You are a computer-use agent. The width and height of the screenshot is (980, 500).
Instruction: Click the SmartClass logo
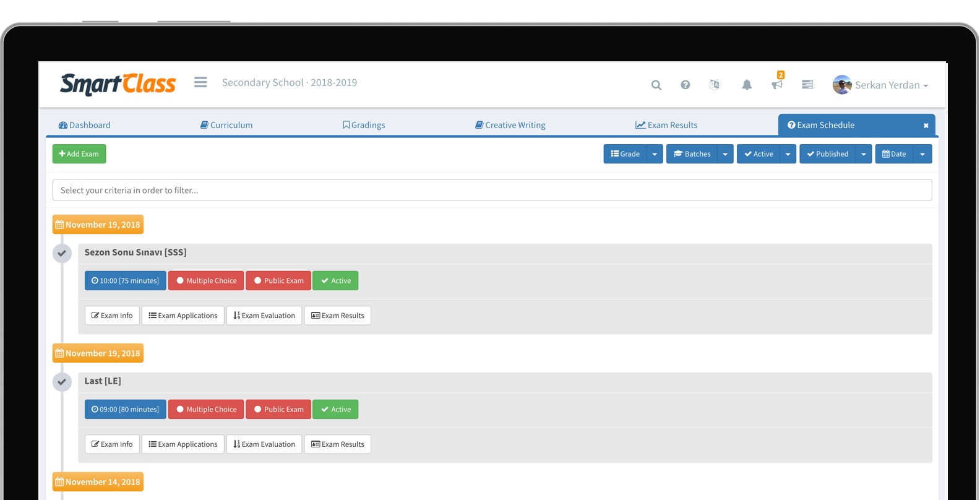(118, 84)
